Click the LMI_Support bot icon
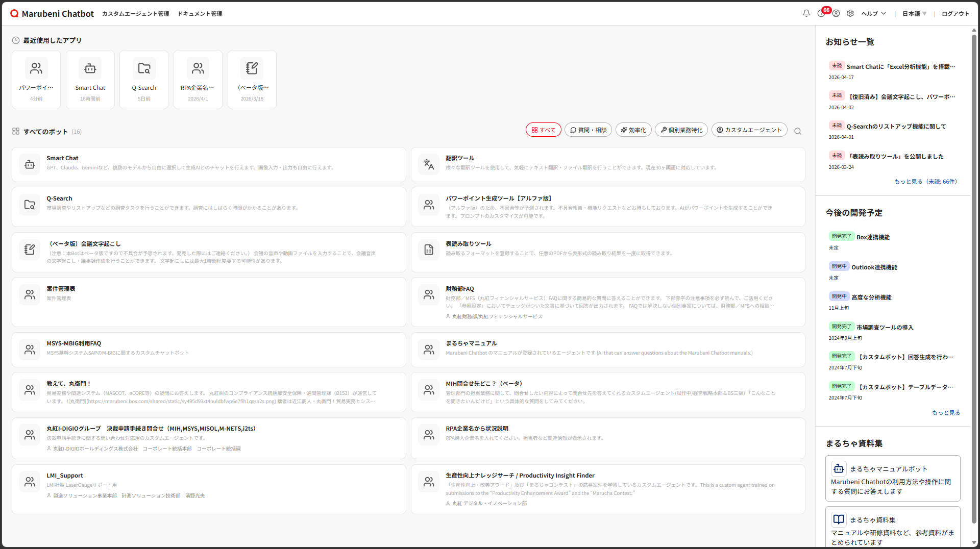Viewport: 980px width, 549px height. (30, 481)
